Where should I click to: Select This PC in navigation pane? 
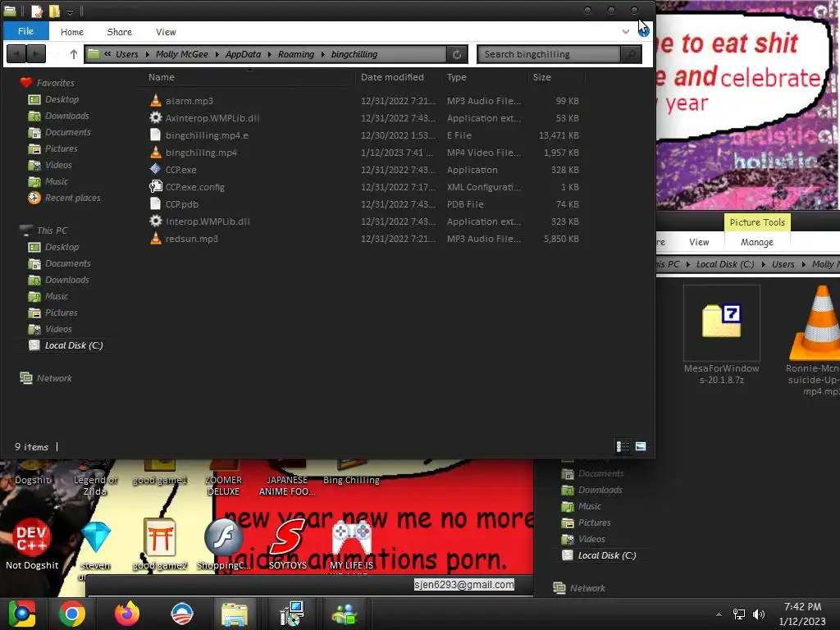click(52, 231)
